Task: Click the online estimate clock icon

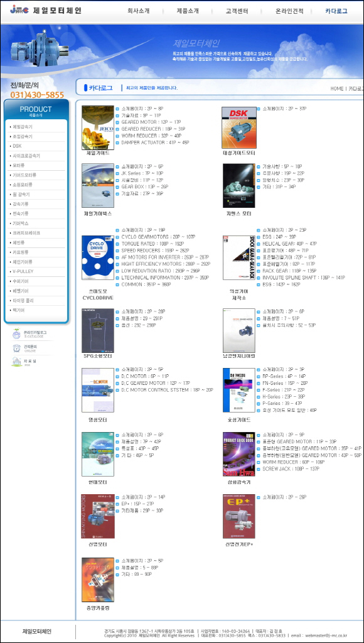Action: click(16, 348)
